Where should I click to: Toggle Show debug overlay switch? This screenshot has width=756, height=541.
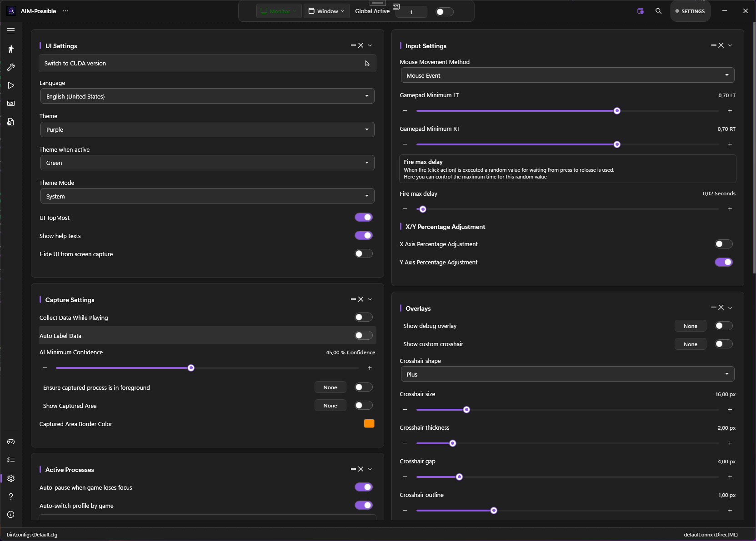(x=724, y=326)
